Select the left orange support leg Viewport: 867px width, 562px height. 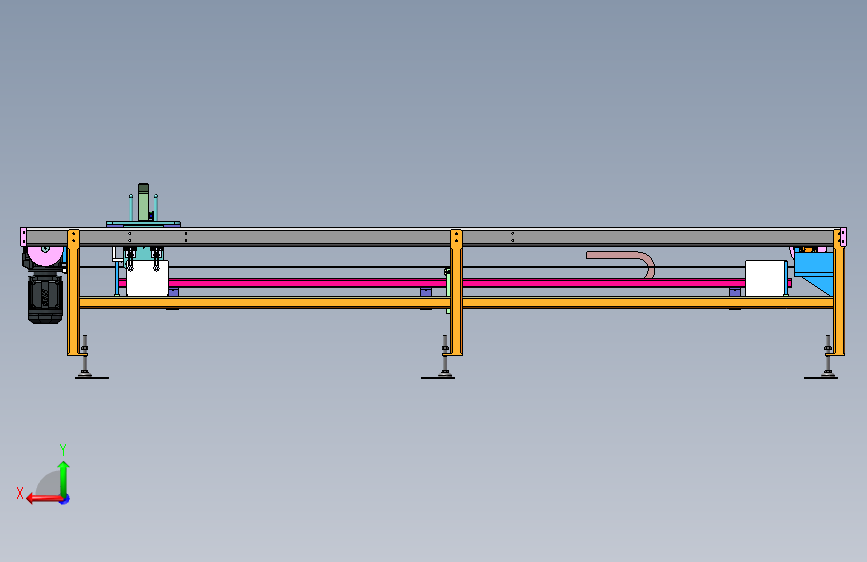73,293
